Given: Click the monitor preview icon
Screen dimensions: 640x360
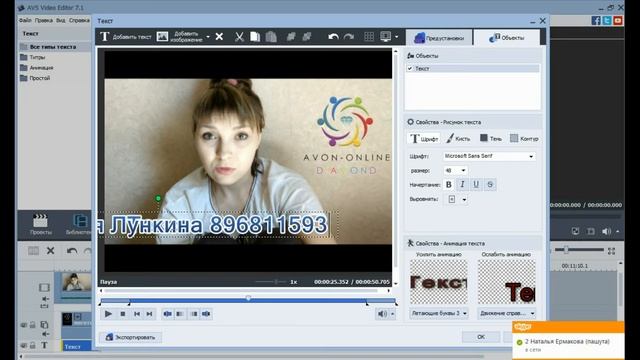Looking at the screenshot, I should [385, 37].
